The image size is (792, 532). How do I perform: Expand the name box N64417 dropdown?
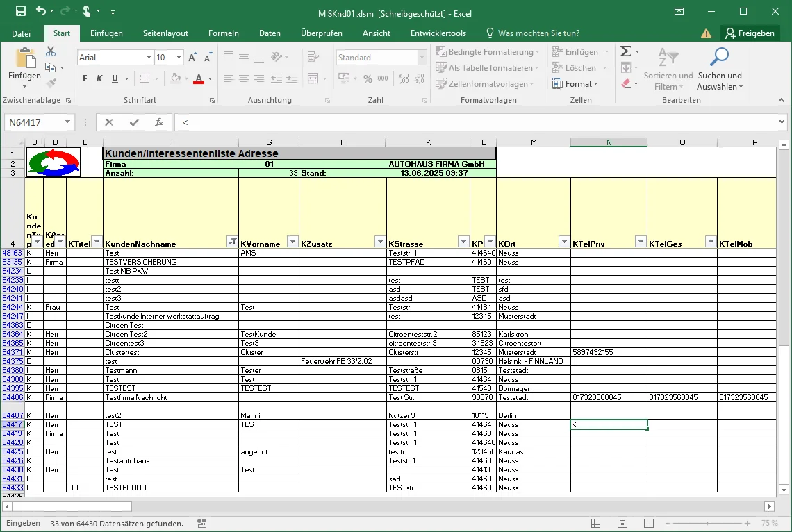point(67,122)
